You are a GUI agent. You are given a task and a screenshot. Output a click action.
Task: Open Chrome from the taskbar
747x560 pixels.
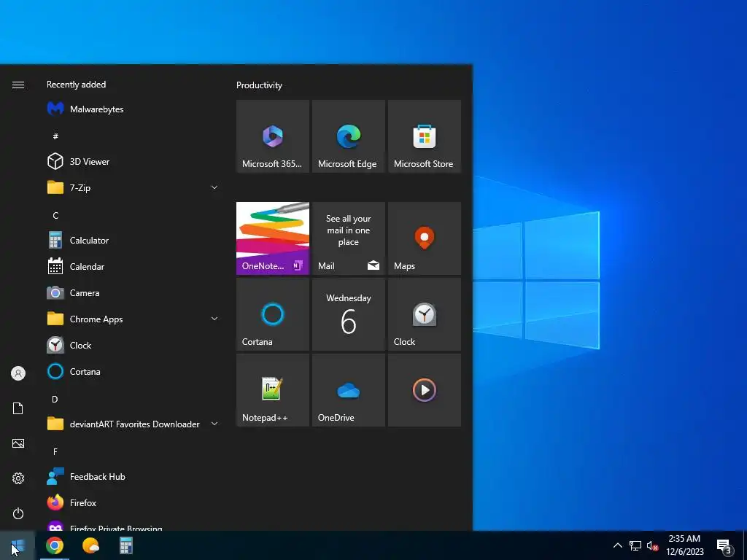(54, 545)
